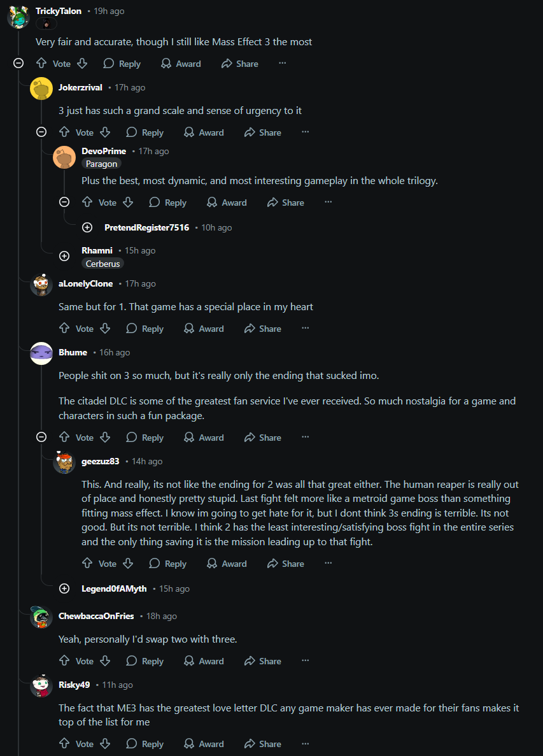Upvote Risky49's comment
The height and width of the screenshot is (756, 543).
coord(64,744)
